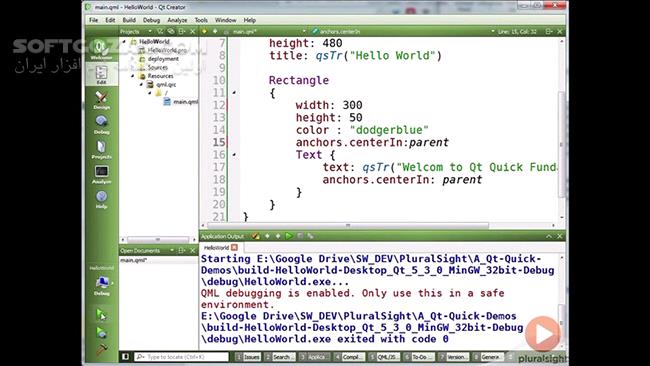The width and height of the screenshot is (650, 366).
Task: Open the Tools menu
Action: coord(201,20)
